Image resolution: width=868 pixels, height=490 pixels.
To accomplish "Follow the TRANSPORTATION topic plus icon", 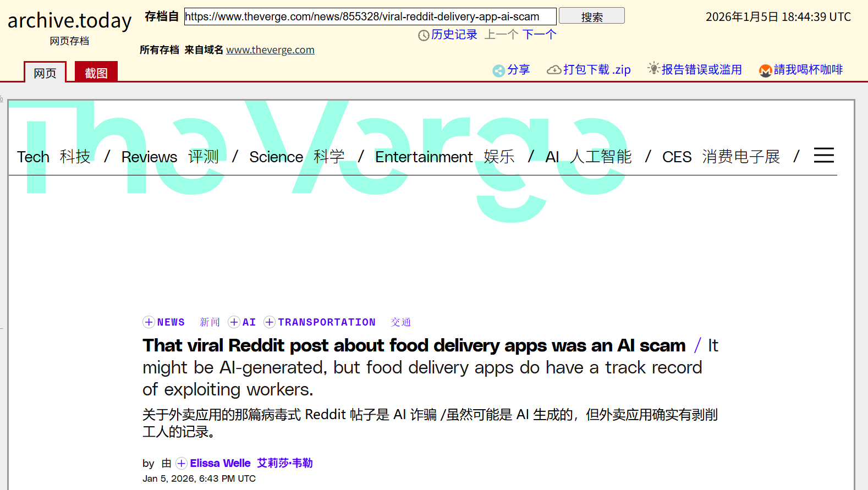I will pyautogui.click(x=270, y=322).
